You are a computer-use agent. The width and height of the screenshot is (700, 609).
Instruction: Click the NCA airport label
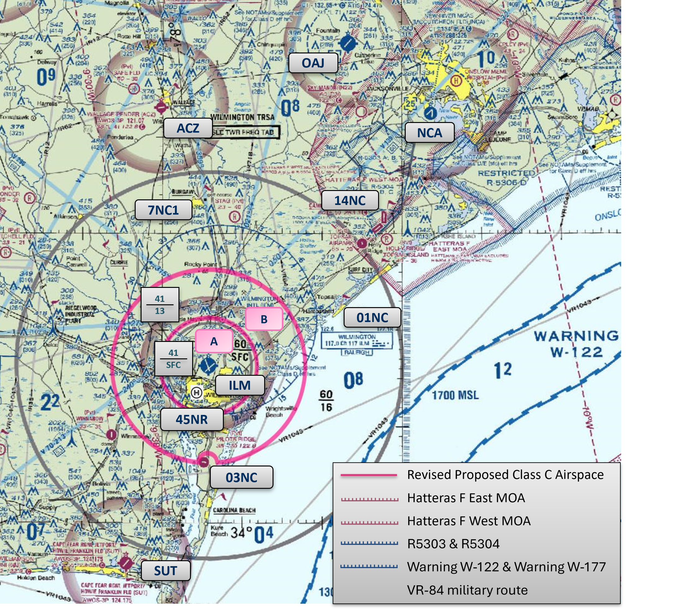click(x=430, y=133)
